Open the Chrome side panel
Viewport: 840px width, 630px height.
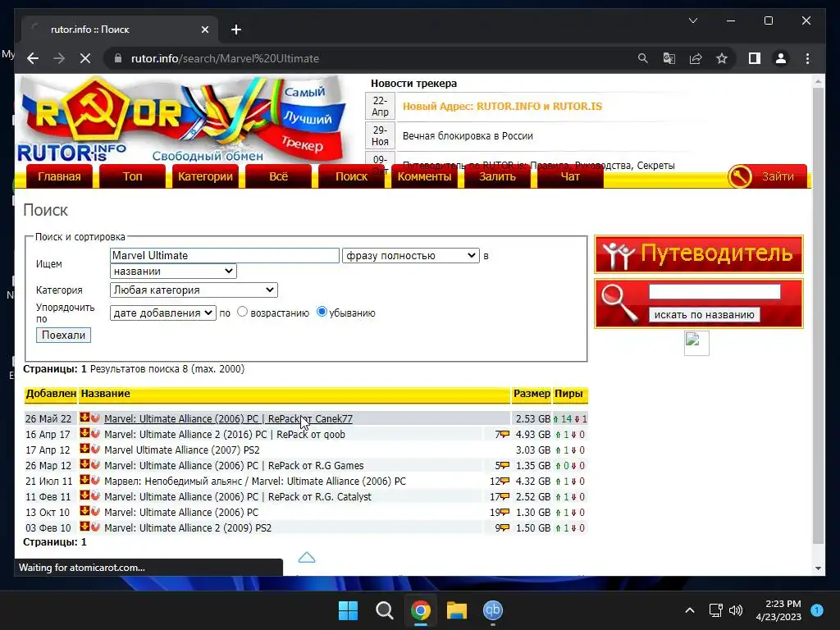pyautogui.click(x=755, y=58)
